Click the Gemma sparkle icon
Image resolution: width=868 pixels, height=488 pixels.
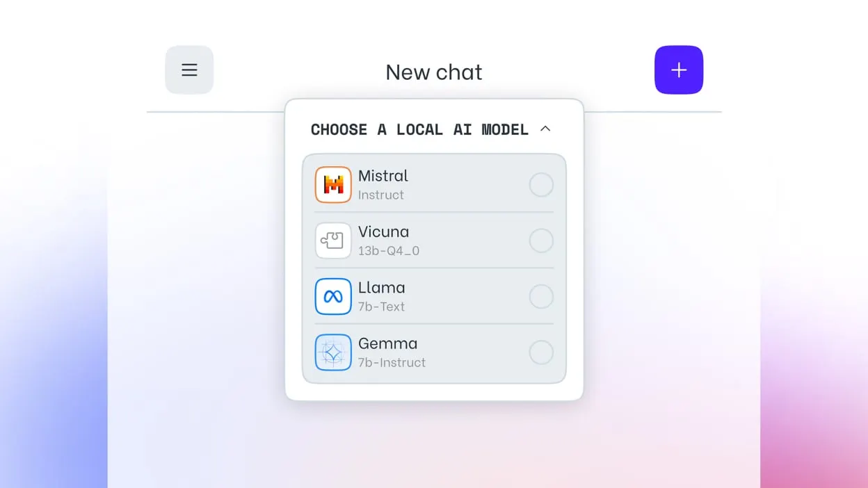(x=333, y=352)
